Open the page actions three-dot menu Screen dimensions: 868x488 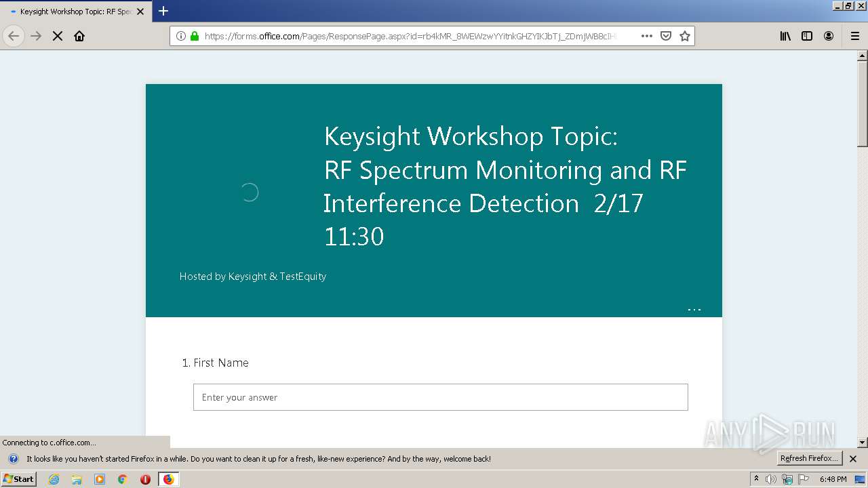[x=646, y=36]
